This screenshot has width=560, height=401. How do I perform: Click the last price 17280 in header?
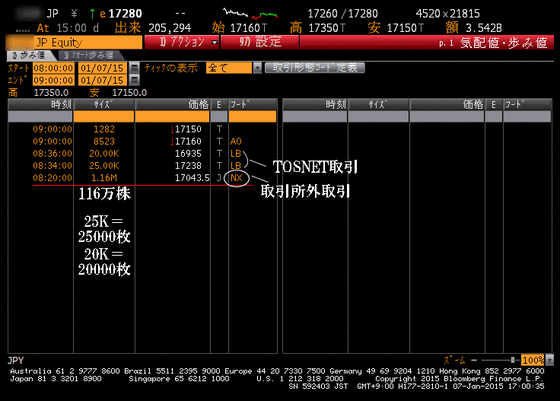pyautogui.click(x=125, y=14)
